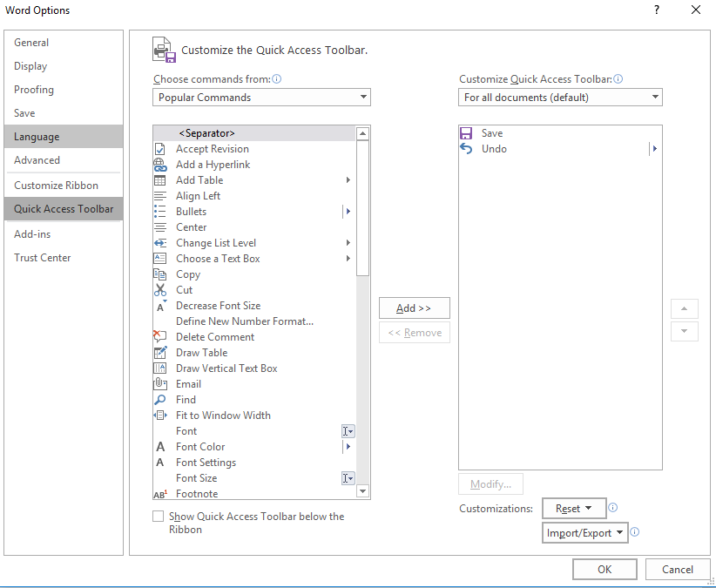Click the Email paperclip icon
Image resolution: width=716 pixels, height=588 pixels.
159,384
